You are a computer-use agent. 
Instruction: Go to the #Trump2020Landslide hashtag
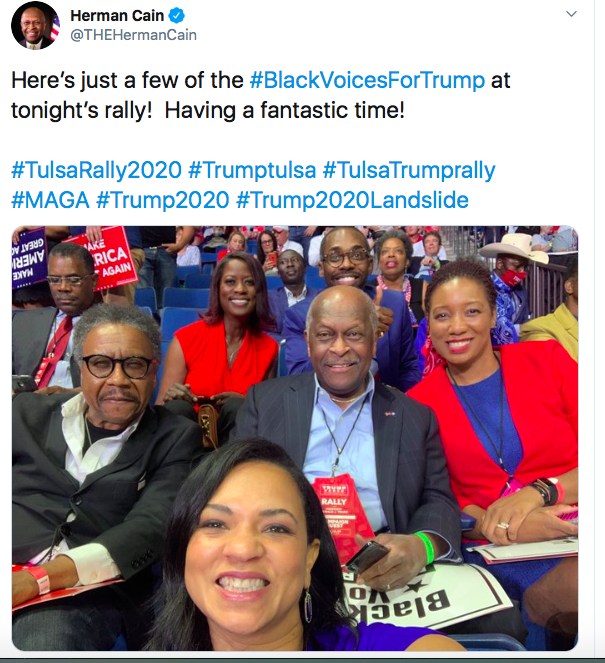(353, 200)
